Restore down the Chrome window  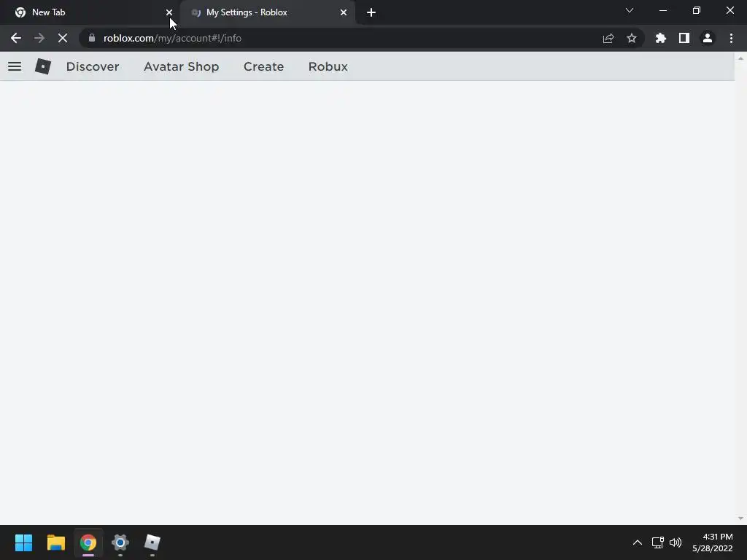[697, 10]
